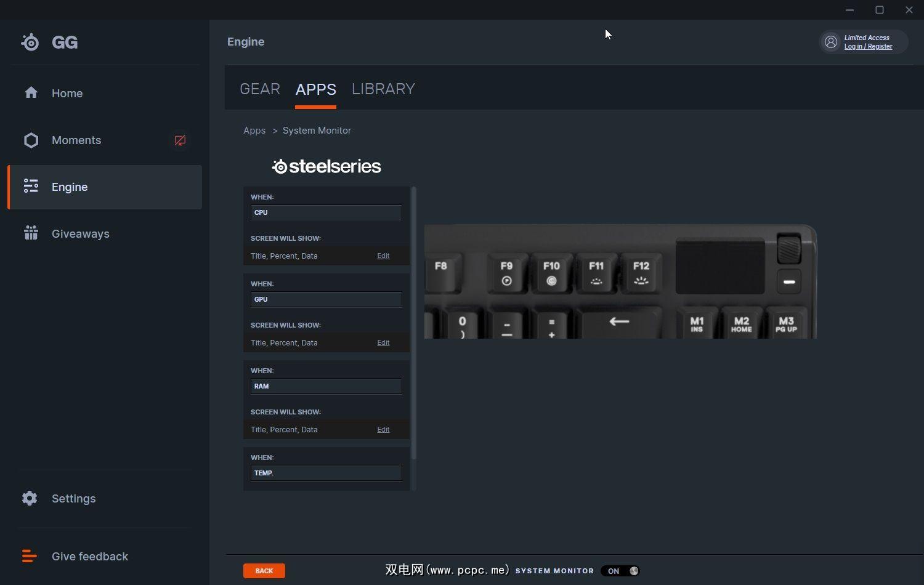924x585 pixels.
Task: Click the F10 key on keyboard image
Action: [x=551, y=273]
